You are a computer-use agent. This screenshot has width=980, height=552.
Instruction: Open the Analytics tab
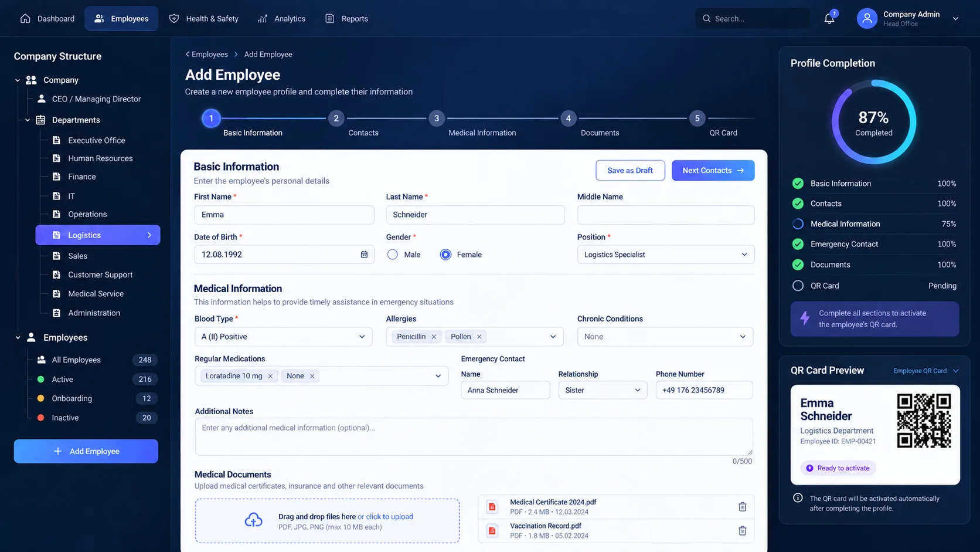[x=281, y=19]
